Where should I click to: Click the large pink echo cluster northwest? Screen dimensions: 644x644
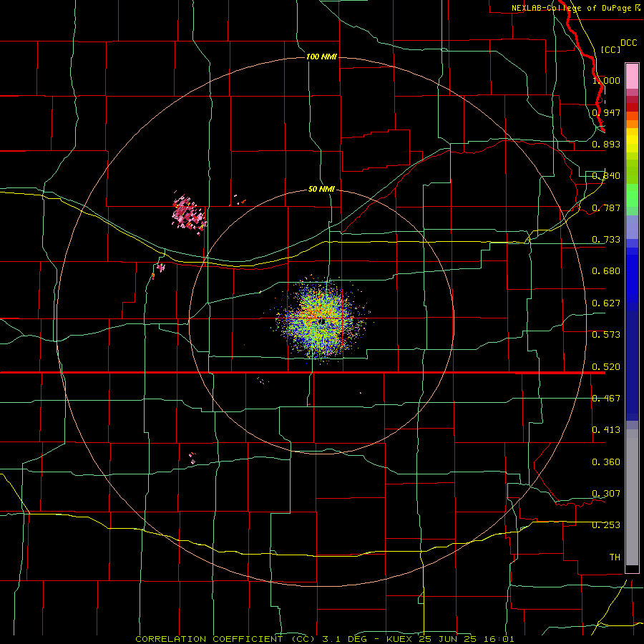[189, 213]
